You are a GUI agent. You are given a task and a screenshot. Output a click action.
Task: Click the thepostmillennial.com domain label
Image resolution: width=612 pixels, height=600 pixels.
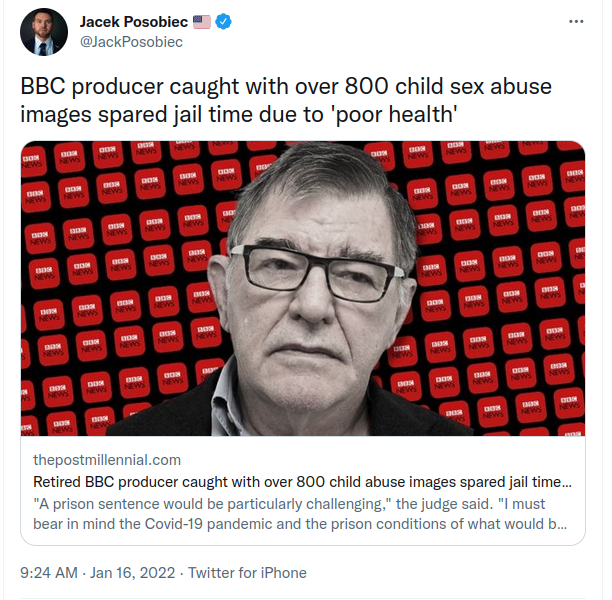pos(107,460)
